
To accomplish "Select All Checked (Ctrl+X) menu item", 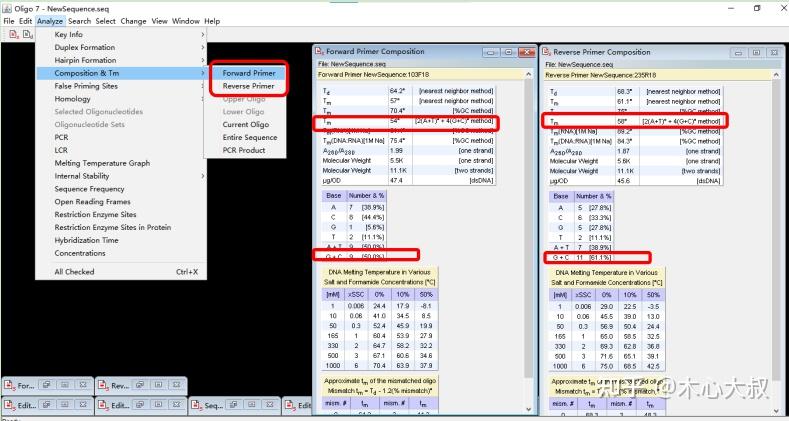I will click(121, 272).
